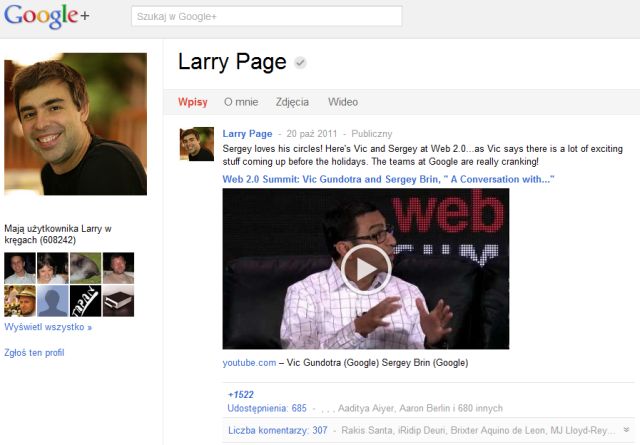Click the Publiczny visibility label
This screenshot has width=640, height=445.
371,134
